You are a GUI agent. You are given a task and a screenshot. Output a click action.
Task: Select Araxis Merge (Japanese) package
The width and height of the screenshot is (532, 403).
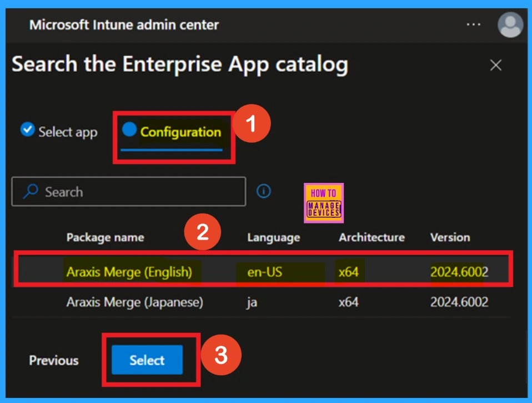tap(135, 302)
